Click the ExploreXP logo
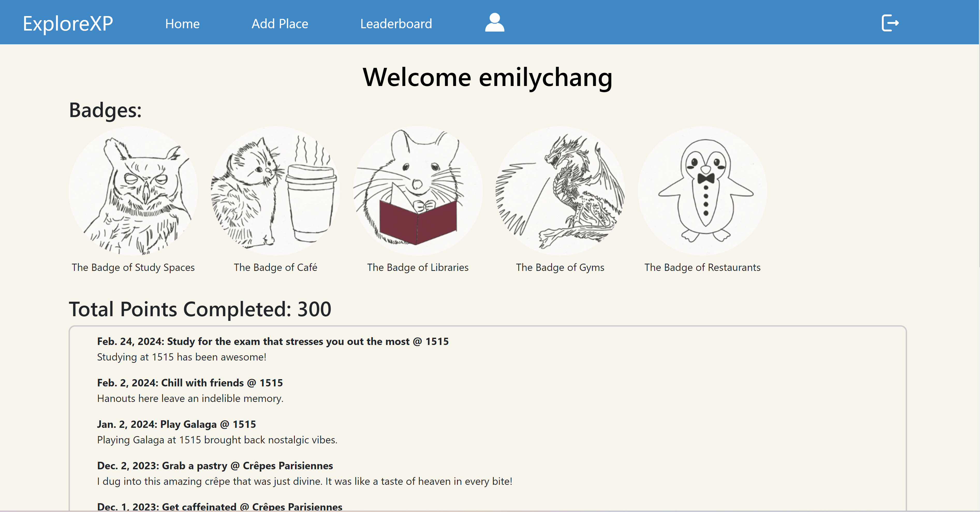Screen dimensions: 980x512 (68, 24)
